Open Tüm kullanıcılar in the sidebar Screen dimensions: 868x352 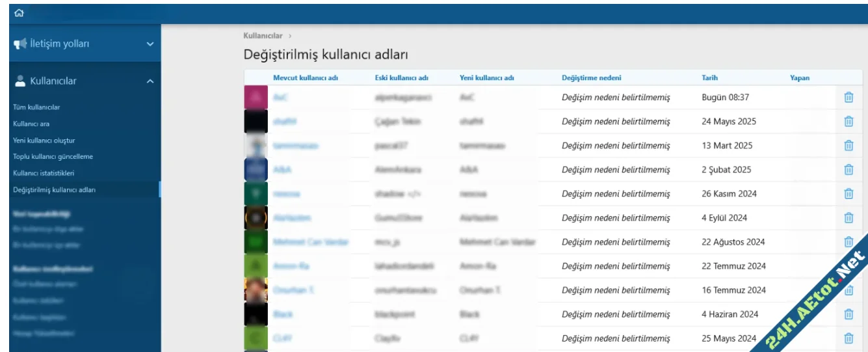(37, 107)
